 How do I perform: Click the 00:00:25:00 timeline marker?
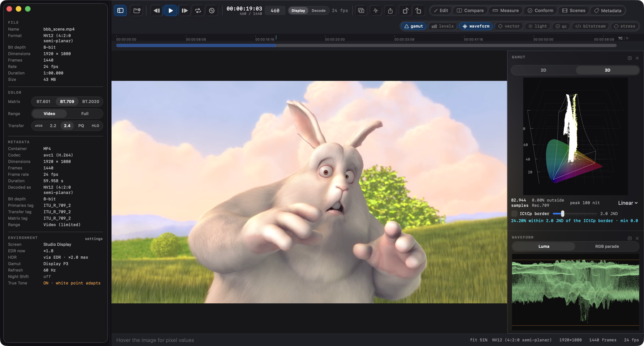coord(335,39)
